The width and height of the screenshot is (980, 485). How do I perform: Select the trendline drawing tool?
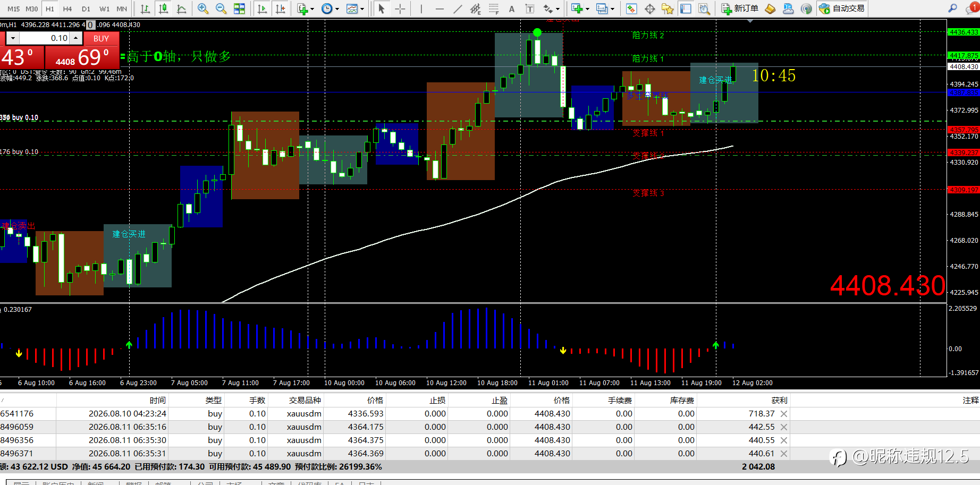click(x=457, y=8)
